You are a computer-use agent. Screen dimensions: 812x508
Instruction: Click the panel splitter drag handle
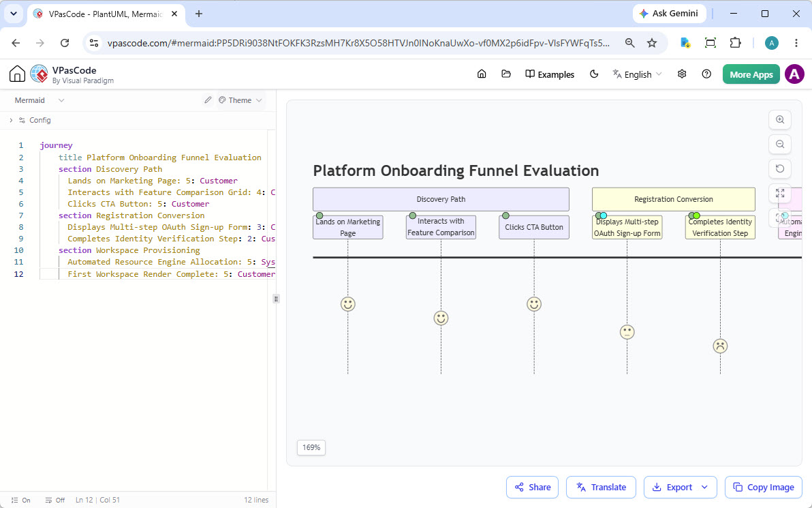coord(276,299)
